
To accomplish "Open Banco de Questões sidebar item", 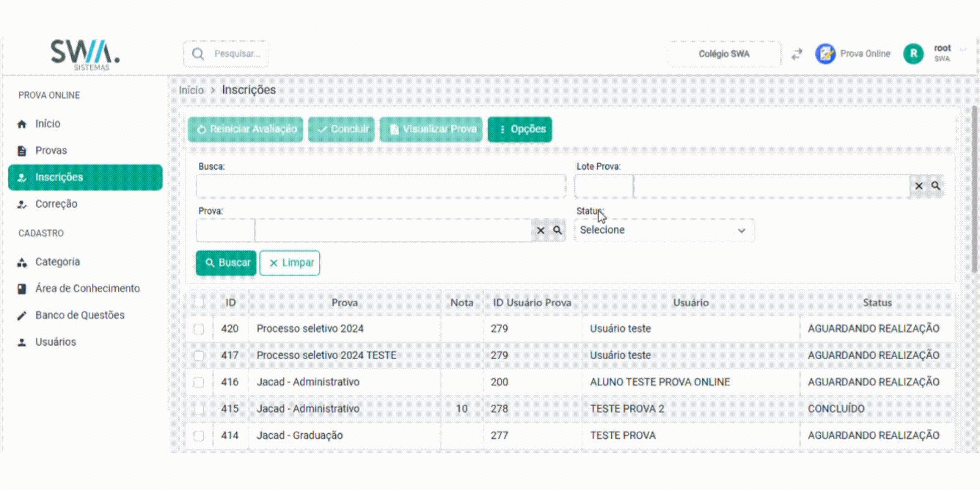I will coord(79,315).
